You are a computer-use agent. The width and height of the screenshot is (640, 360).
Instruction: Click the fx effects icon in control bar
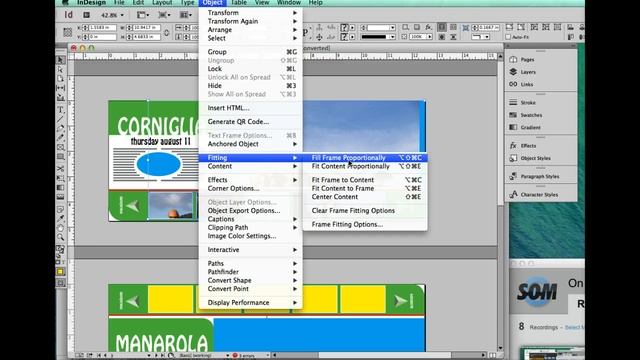(428, 27)
